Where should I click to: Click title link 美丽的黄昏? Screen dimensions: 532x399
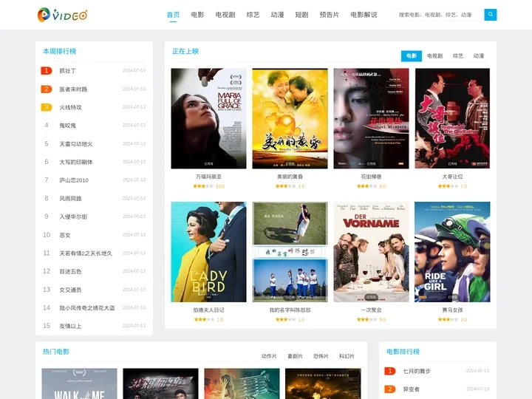click(290, 177)
